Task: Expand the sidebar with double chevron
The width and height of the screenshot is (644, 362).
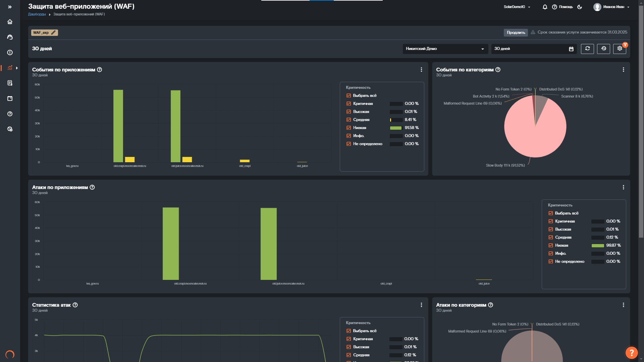Action: [x=10, y=7]
